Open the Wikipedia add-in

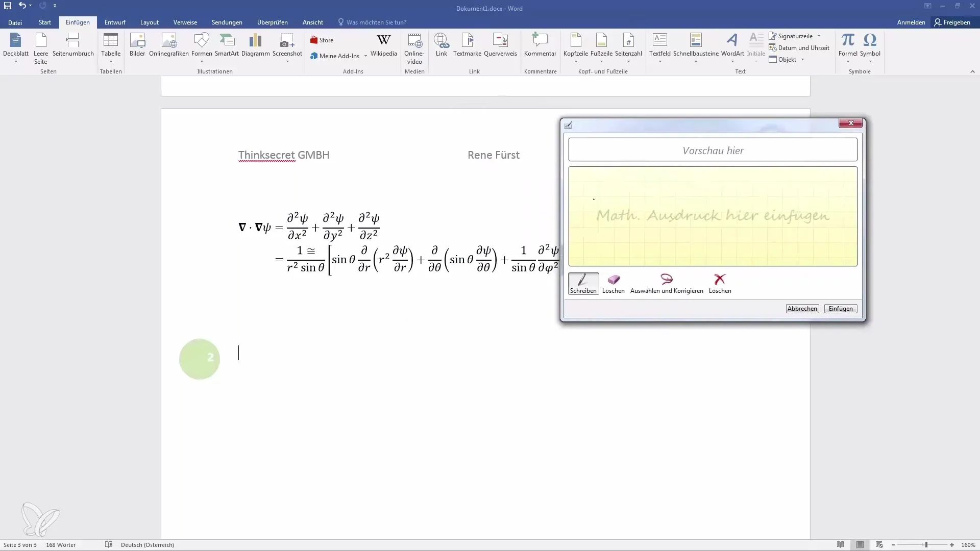(x=383, y=45)
